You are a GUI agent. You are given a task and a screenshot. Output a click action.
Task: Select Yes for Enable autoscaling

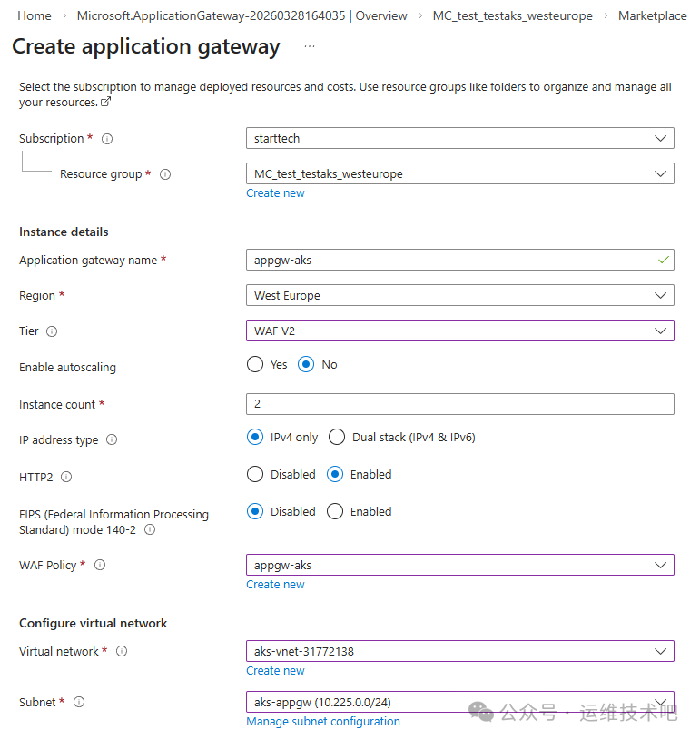click(255, 365)
